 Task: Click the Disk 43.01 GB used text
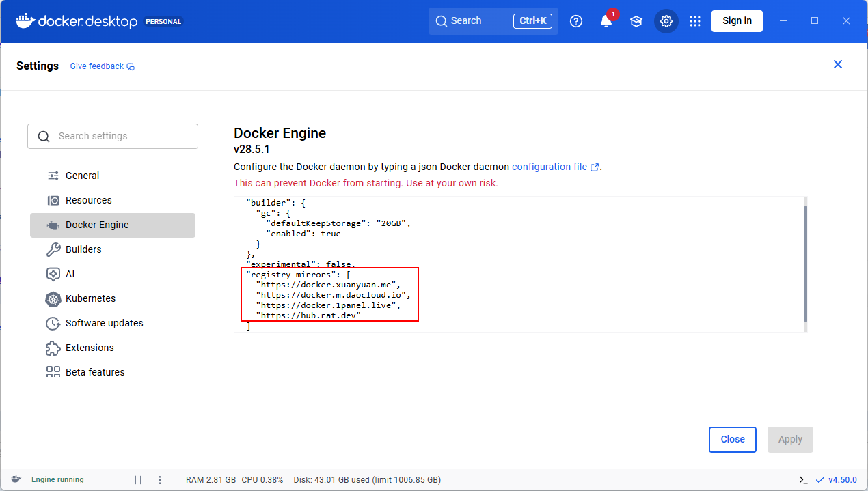coord(367,480)
